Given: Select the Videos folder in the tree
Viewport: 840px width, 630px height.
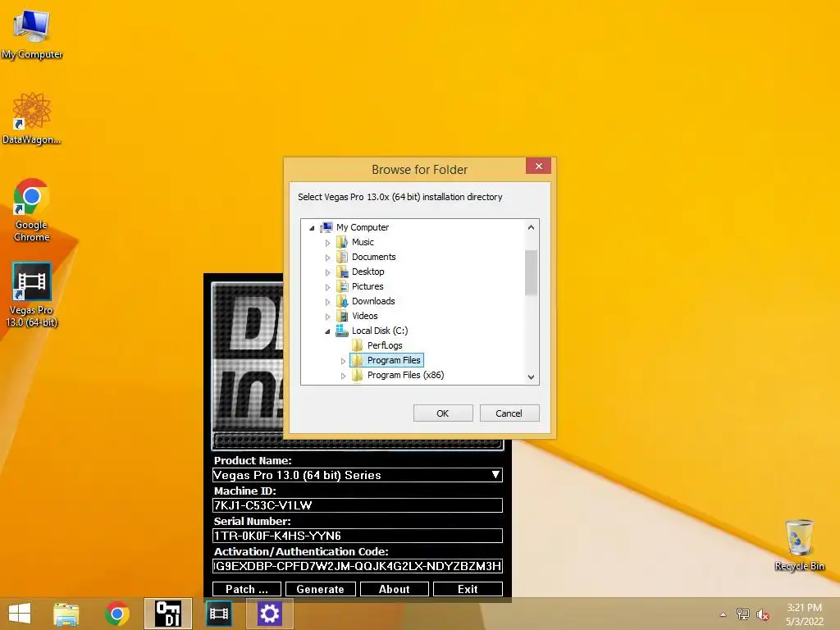Looking at the screenshot, I should tap(364, 316).
